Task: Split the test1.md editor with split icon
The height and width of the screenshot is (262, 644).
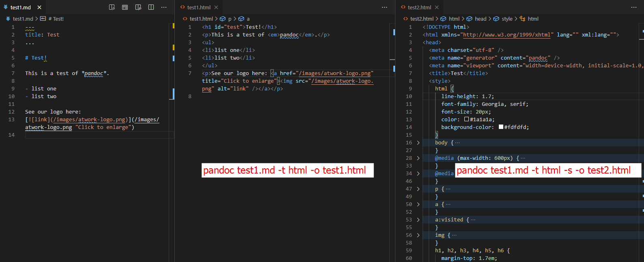Action: tap(151, 7)
